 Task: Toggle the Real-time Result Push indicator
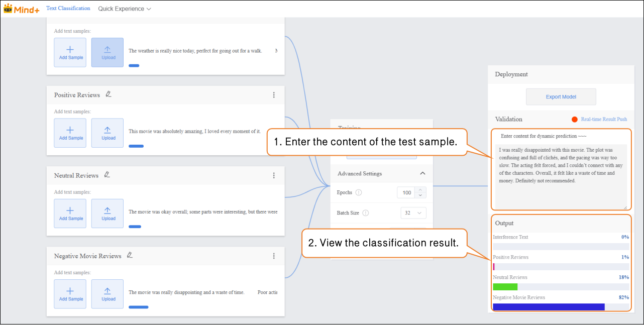click(x=575, y=120)
